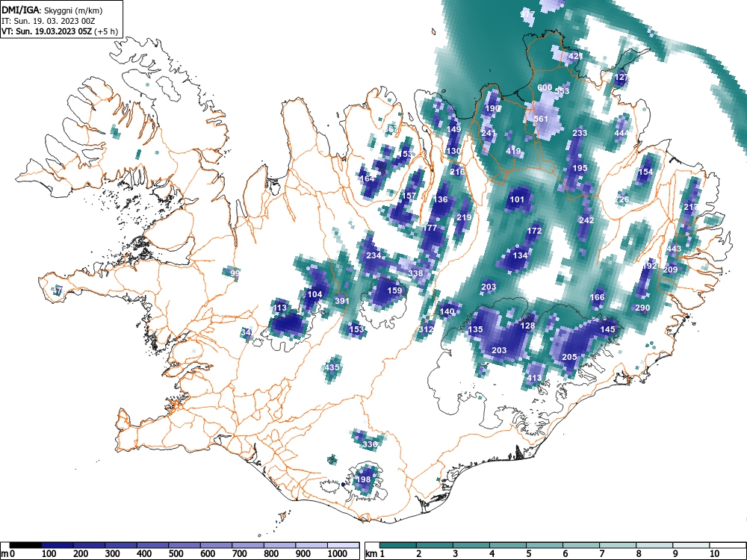The width and height of the screenshot is (747, 560).
Task: Click the visibility value 172
Action: coord(535,231)
